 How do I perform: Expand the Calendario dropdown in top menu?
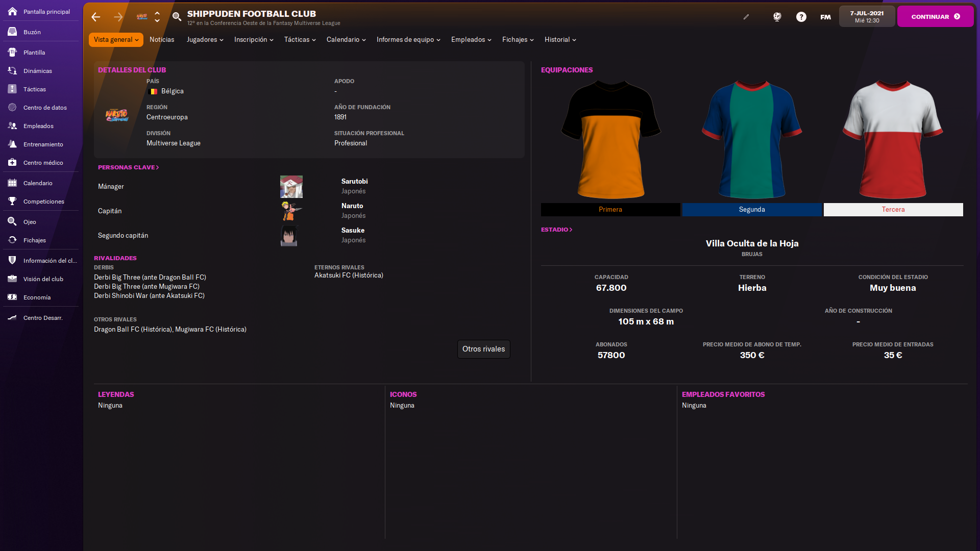[346, 40]
